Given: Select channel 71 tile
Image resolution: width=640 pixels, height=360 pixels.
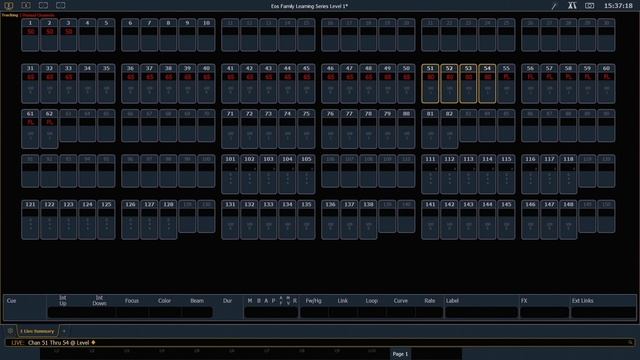Looking at the screenshot, I should tap(230, 129).
